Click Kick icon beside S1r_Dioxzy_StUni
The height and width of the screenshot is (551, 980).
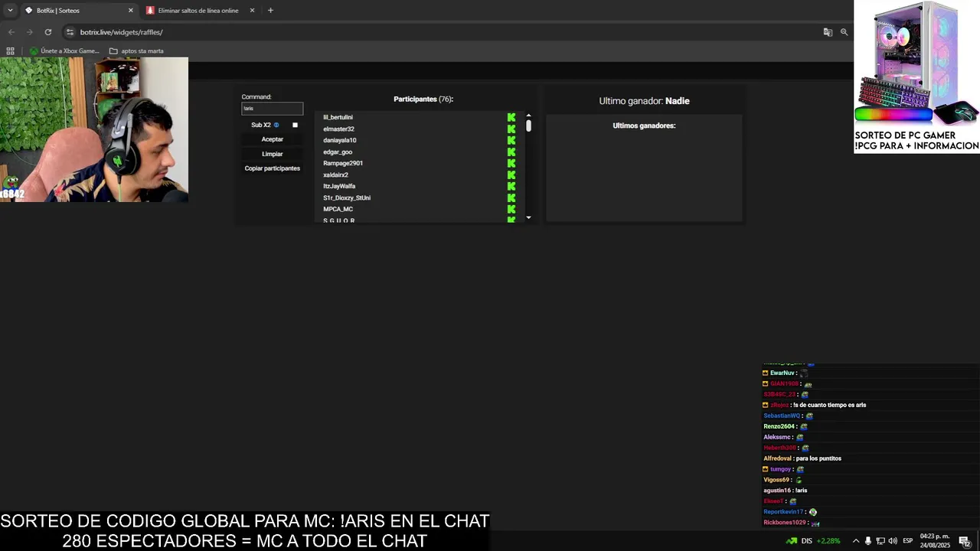511,197
